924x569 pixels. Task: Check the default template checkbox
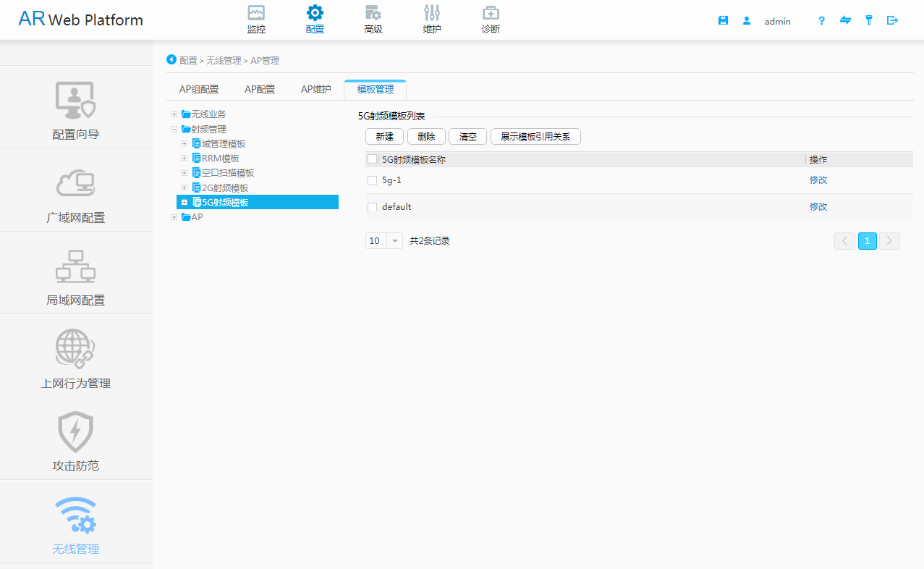click(x=372, y=206)
